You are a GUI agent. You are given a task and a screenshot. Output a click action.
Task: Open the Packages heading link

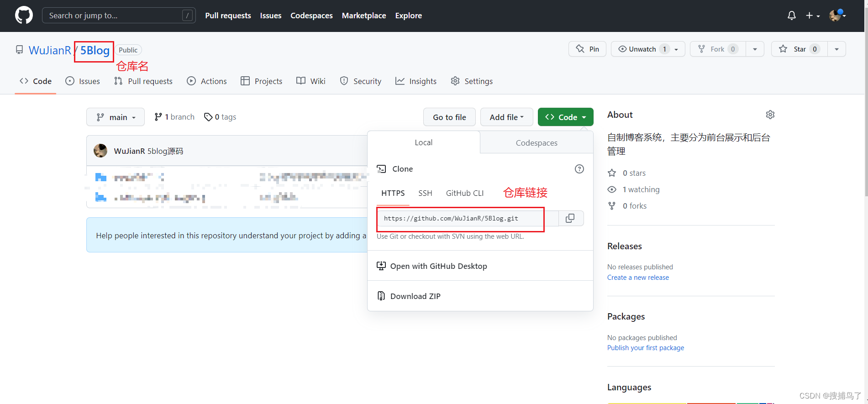pyautogui.click(x=626, y=316)
